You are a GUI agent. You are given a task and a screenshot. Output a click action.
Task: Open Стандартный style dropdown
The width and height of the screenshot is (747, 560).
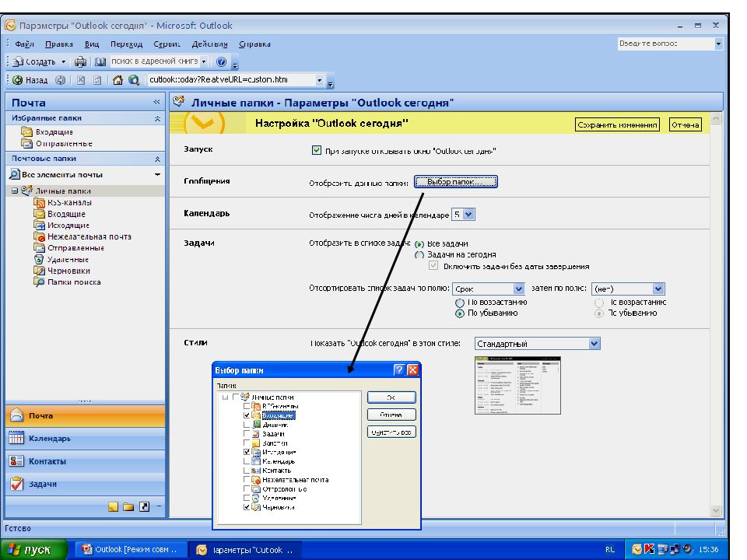coord(594,343)
